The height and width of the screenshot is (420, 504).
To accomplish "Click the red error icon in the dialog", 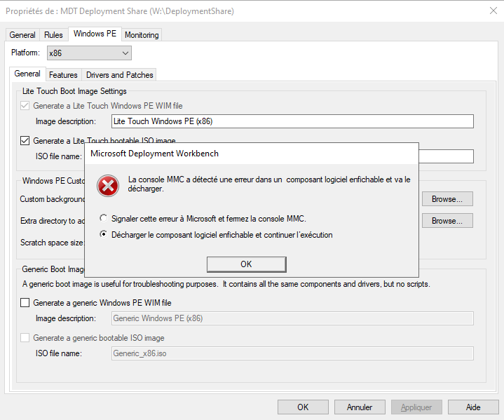I will (108, 186).
